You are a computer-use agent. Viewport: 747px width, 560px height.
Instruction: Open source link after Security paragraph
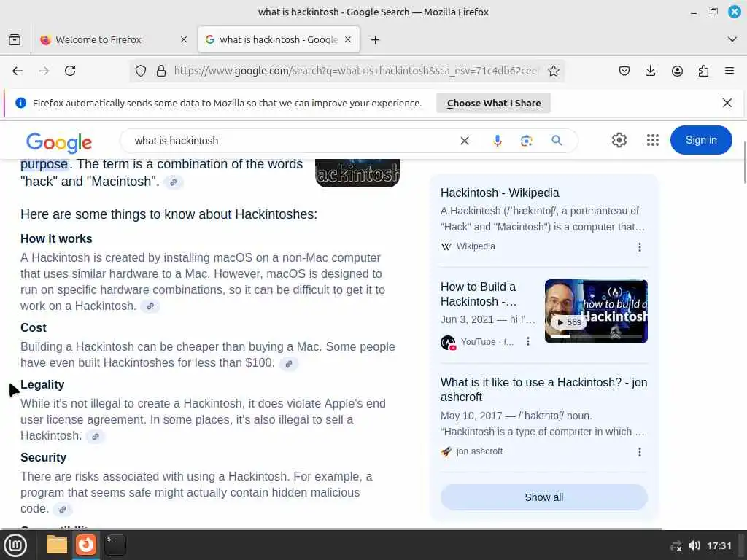coord(63,509)
